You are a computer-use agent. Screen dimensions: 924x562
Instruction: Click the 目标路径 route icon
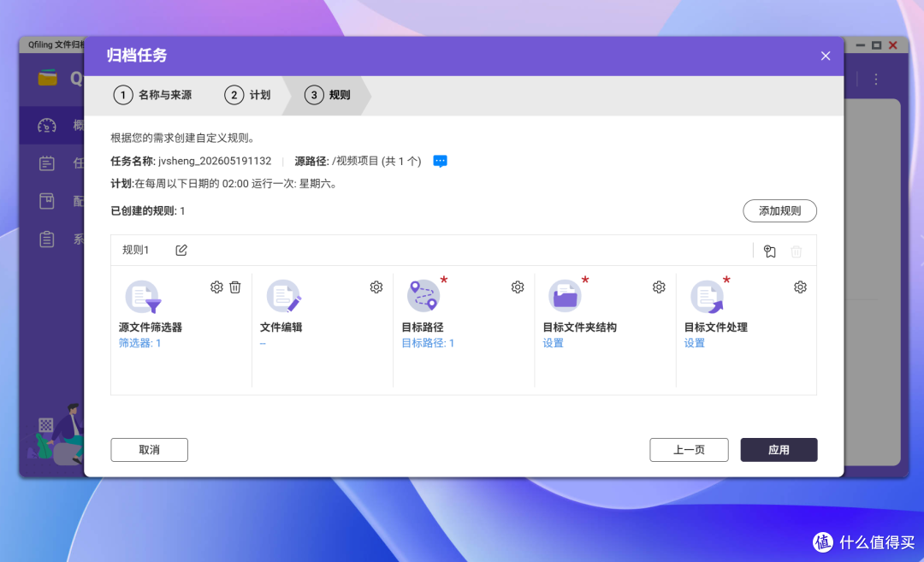point(423,296)
